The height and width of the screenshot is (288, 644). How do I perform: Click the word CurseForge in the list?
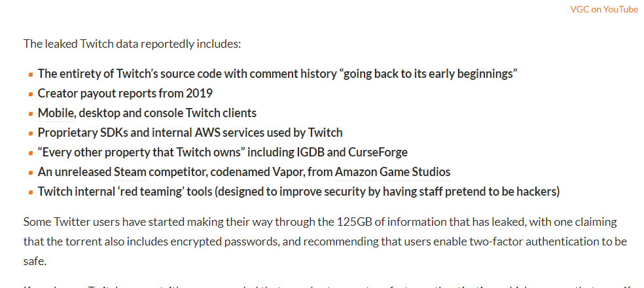pyautogui.click(x=378, y=153)
